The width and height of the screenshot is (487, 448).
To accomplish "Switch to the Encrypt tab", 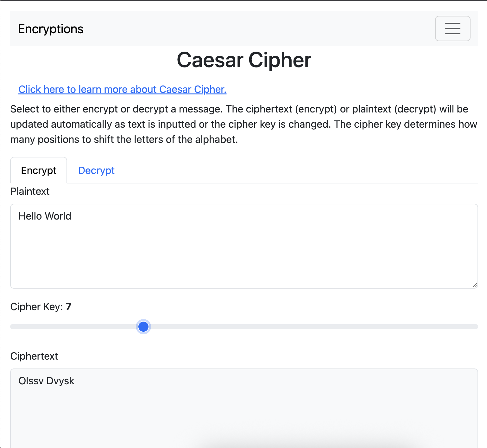I will (x=39, y=170).
